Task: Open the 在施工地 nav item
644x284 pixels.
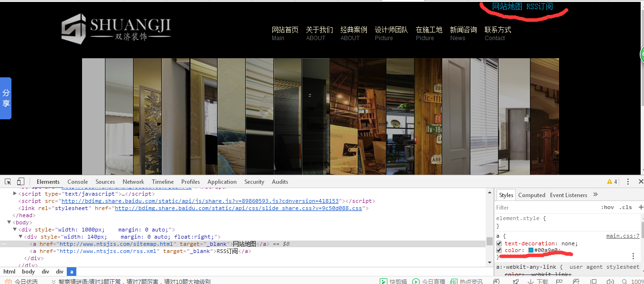Action: coord(429,33)
